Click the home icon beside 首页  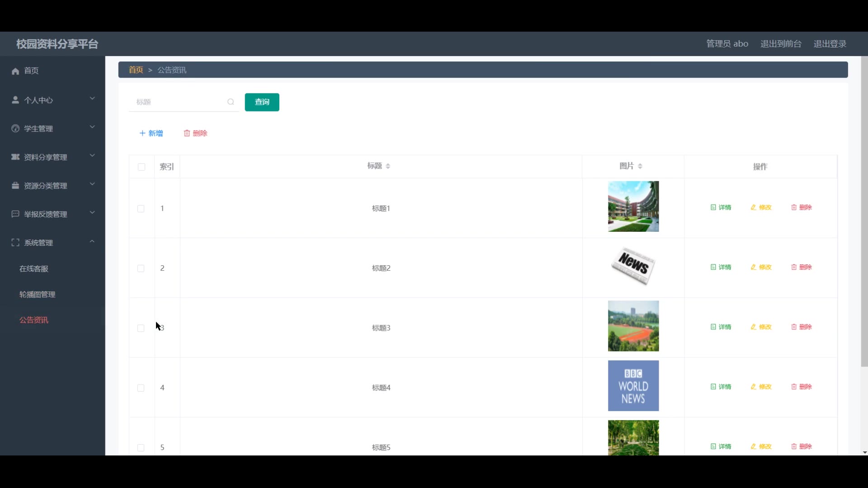15,71
